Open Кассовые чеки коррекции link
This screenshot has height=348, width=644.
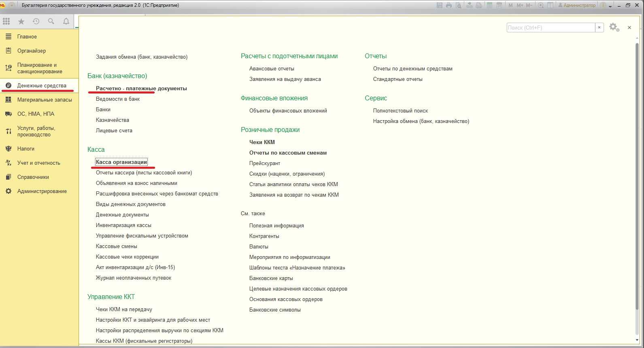tap(127, 257)
